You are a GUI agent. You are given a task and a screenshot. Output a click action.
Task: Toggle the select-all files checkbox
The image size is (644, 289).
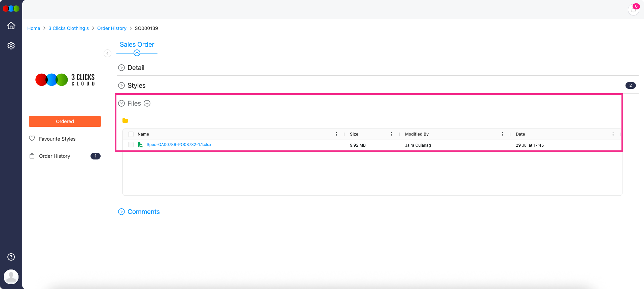click(x=131, y=134)
